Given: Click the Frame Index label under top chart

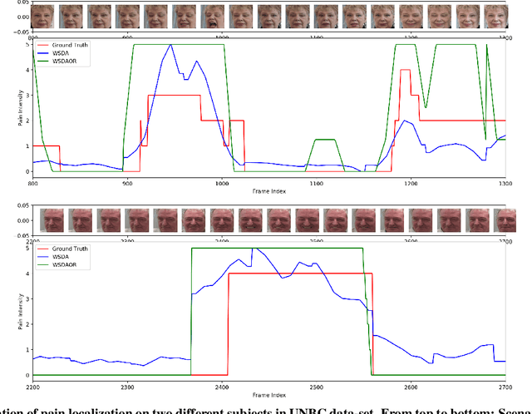Looking at the screenshot, I should pyautogui.click(x=269, y=191).
